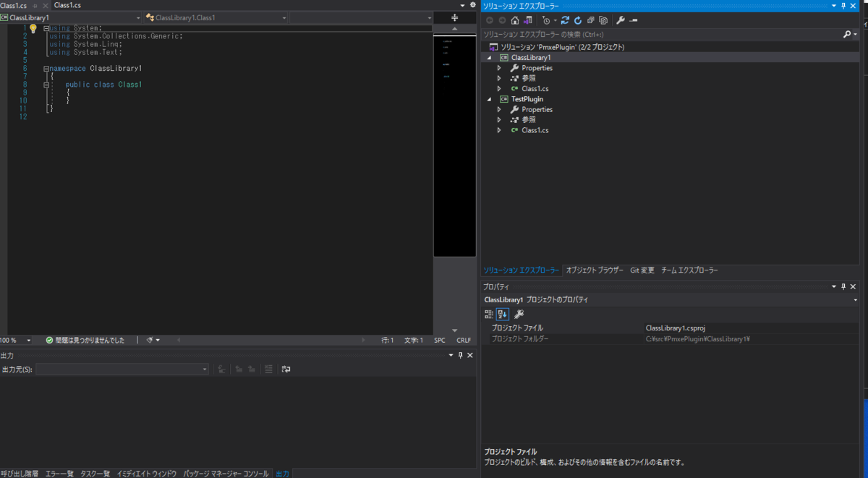
Task: Click the CRLF line ending indicator
Action: [464, 340]
